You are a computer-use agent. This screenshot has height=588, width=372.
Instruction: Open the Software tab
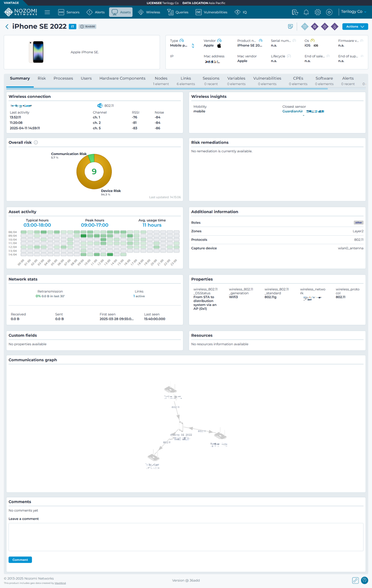point(324,81)
